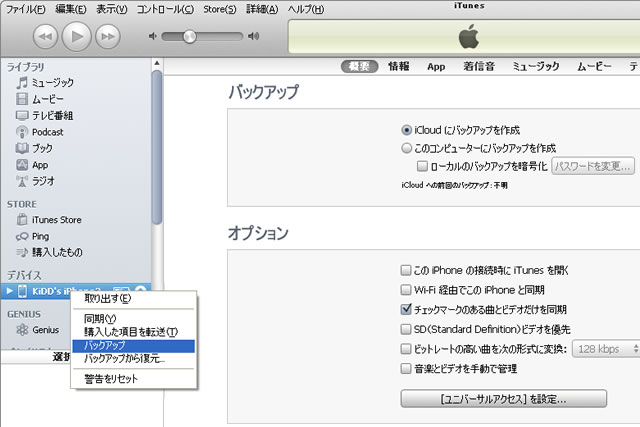The image size is (640, 427).
Task: Expand the KiDD's iPhone disclosure triangle
Action: point(10,291)
